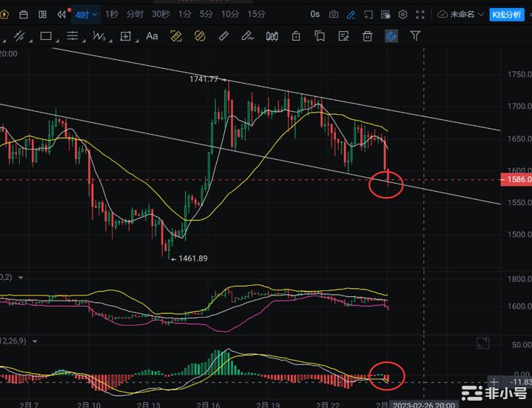Click the 2月16 date axis label

point(209,404)
